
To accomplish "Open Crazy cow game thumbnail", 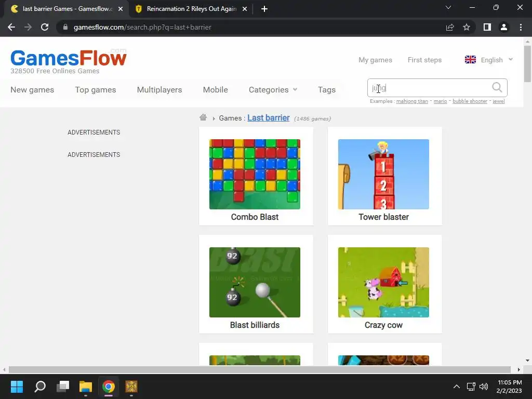I will tap(383, 282).
